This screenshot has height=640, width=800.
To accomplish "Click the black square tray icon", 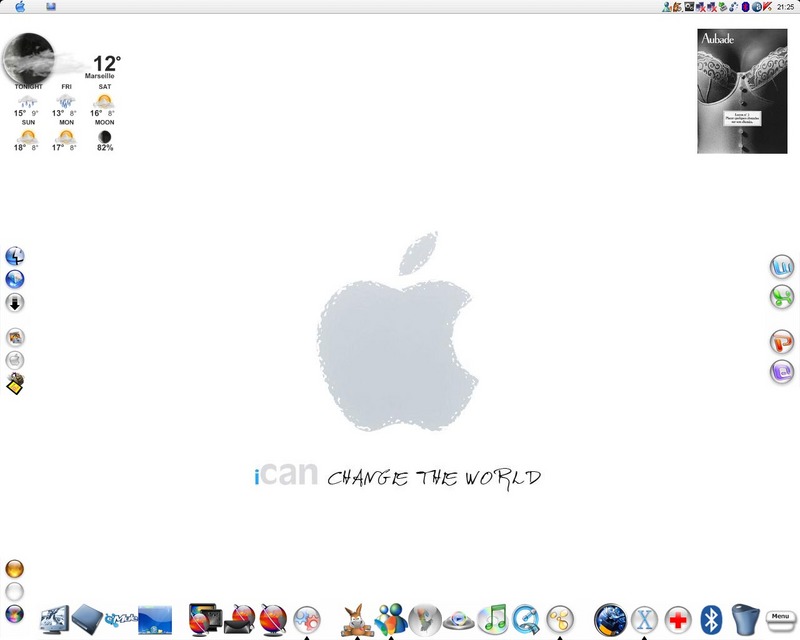I will click(x=689, y=7).
